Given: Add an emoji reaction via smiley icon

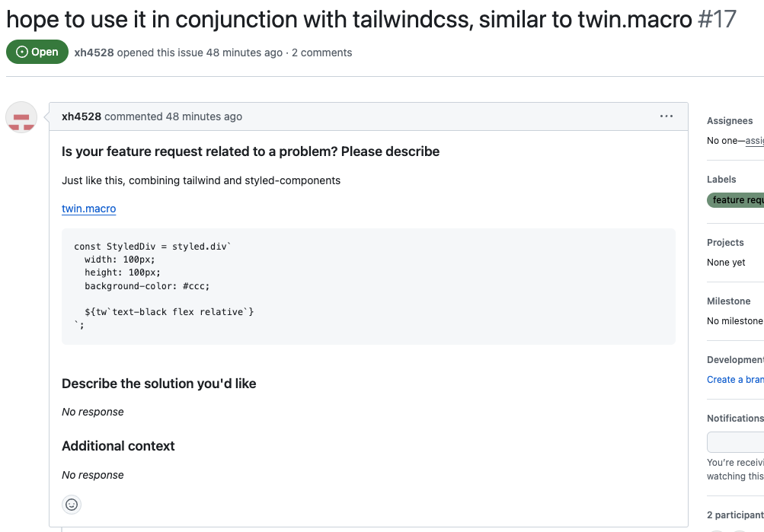Looking at the screenshot, I should pos(72,505).
